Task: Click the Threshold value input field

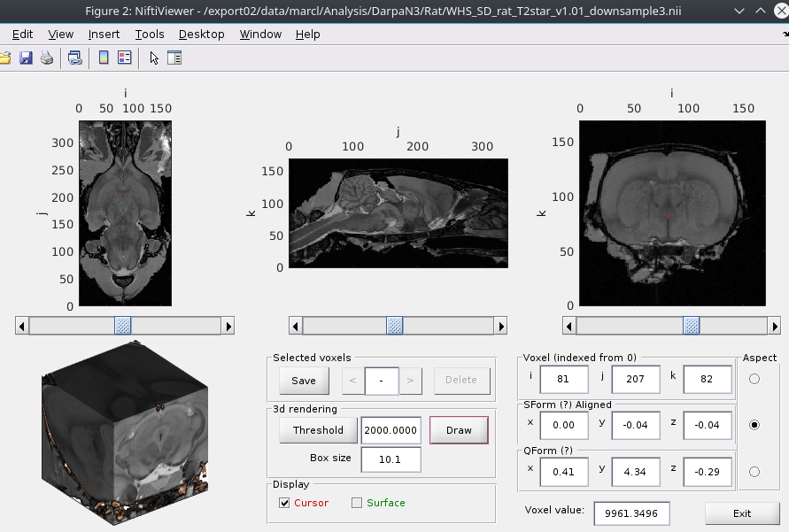Action: pos(391,430)
